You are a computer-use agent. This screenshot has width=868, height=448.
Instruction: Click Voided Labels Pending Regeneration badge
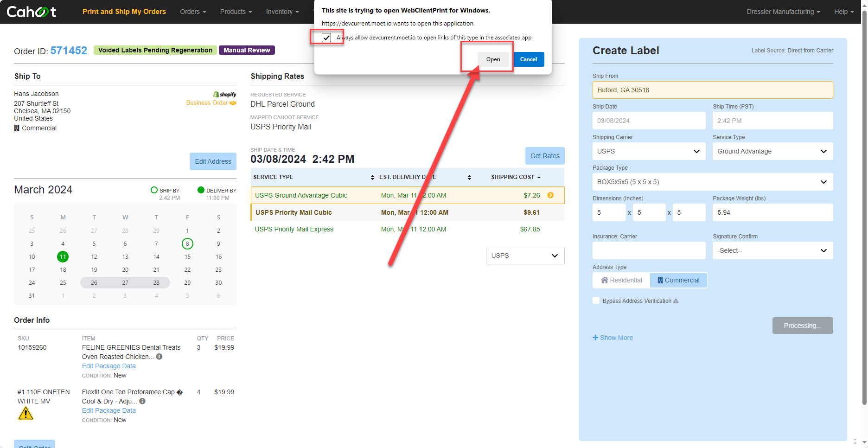pos(155,50)
